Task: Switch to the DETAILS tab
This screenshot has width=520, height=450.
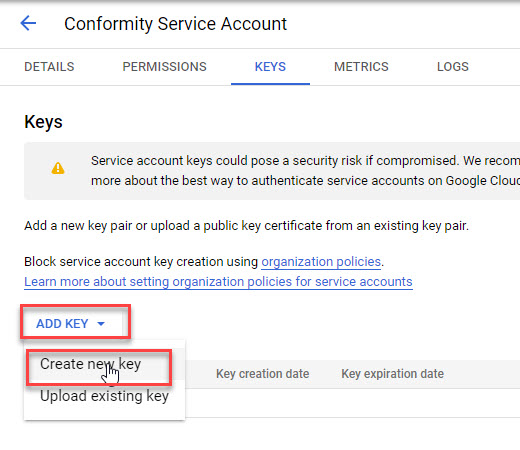Action: [x=49, y=67]
